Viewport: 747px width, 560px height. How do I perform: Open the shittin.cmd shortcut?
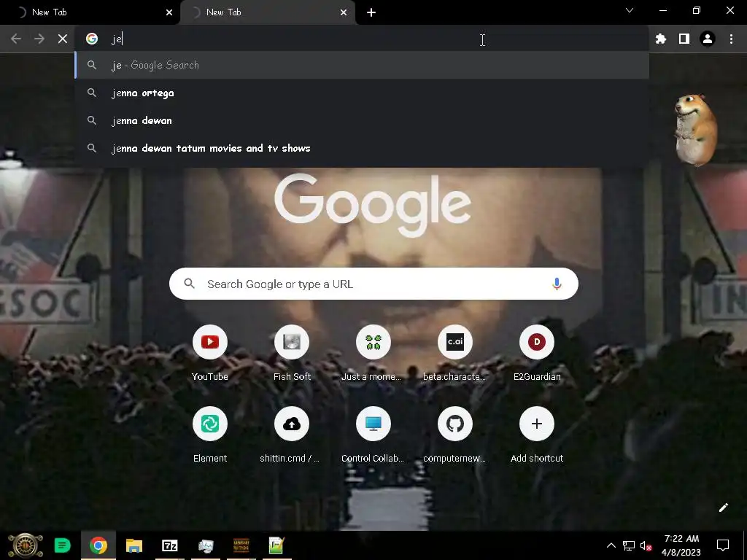click(x=292, y=435)
